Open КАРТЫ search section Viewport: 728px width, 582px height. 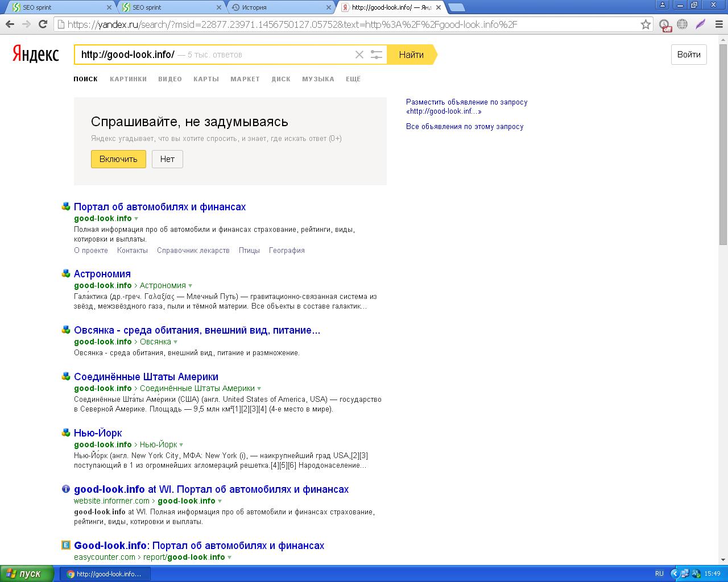206,79
